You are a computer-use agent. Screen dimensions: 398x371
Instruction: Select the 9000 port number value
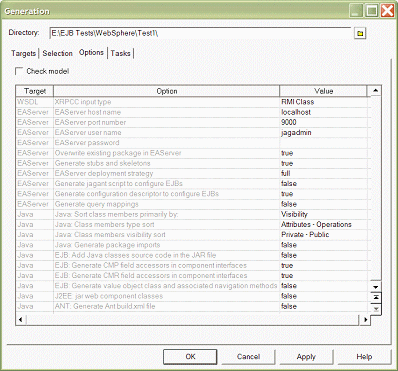(x=323, y=122)
